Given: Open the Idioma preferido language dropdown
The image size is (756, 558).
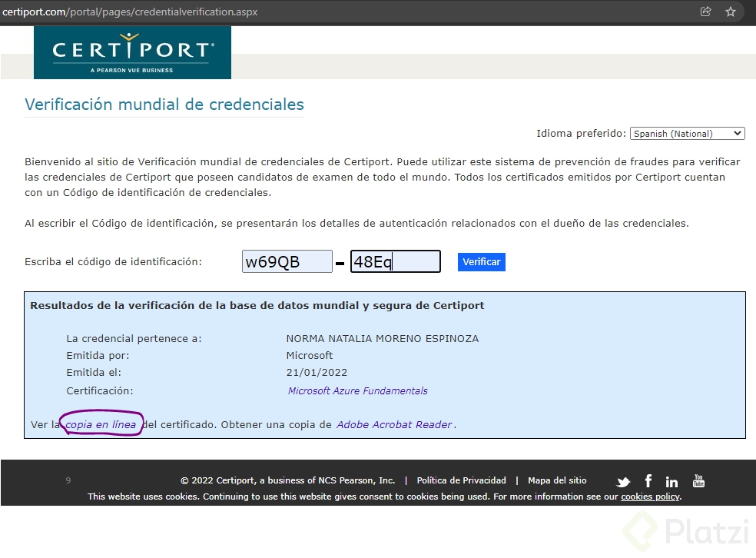Looking at the screenshot, I should click(x=687, y=134).
